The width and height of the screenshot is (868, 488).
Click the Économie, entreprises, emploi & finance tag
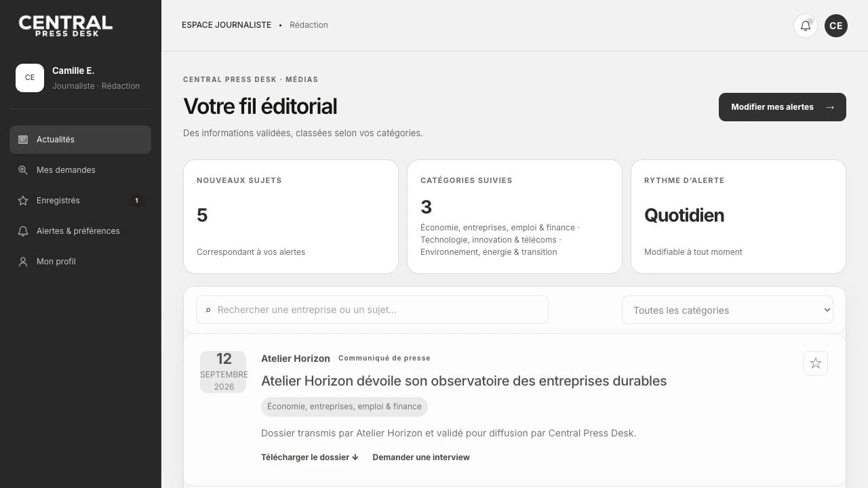coord(344,407)
